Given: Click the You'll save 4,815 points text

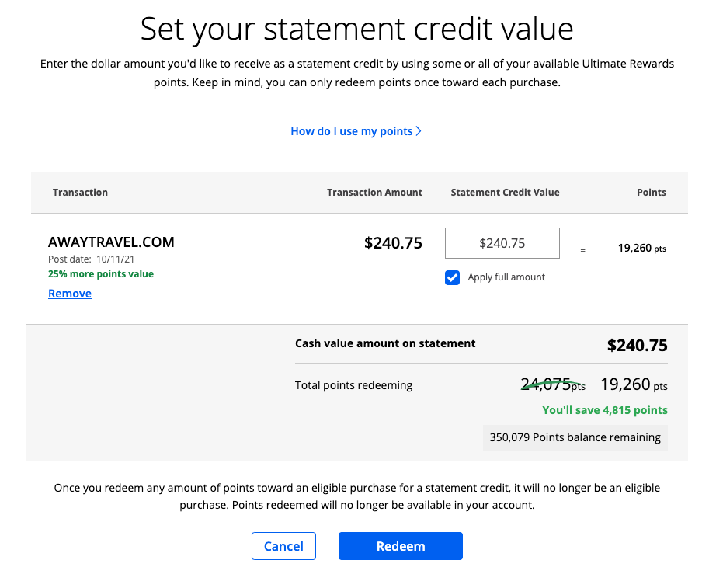Looking at the screenshot, I should pos(604,410).
